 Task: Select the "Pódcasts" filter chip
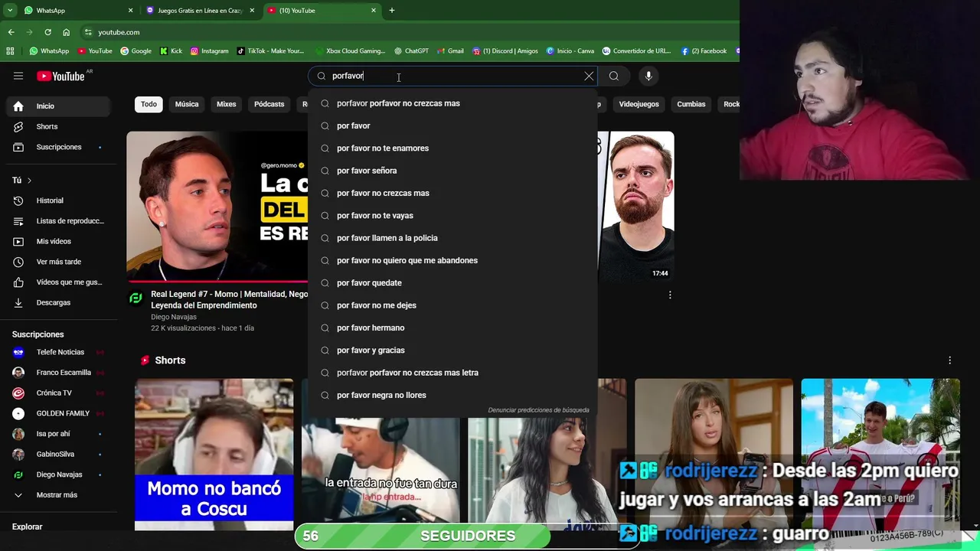tap(269, 104)
